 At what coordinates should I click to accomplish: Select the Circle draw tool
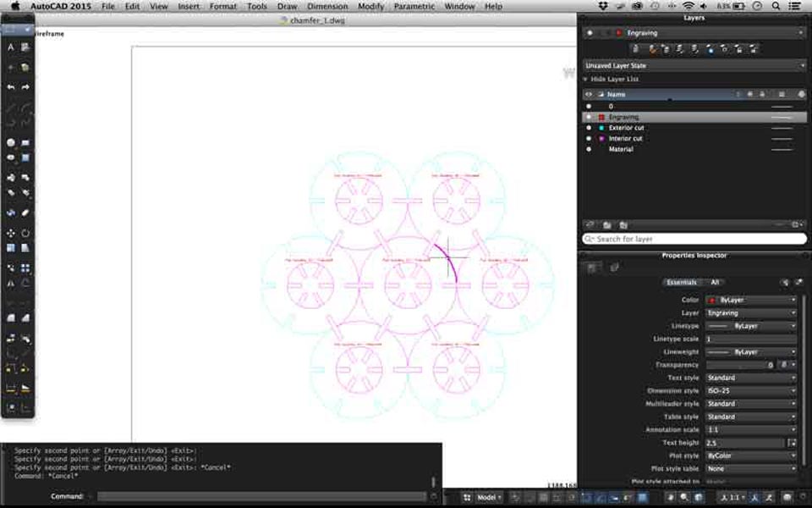point(11,142)
